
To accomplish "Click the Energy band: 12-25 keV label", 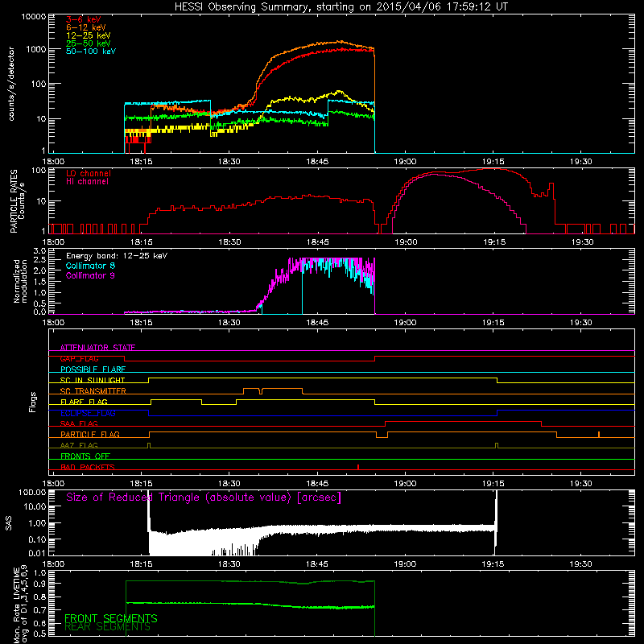I will [117, 256].
